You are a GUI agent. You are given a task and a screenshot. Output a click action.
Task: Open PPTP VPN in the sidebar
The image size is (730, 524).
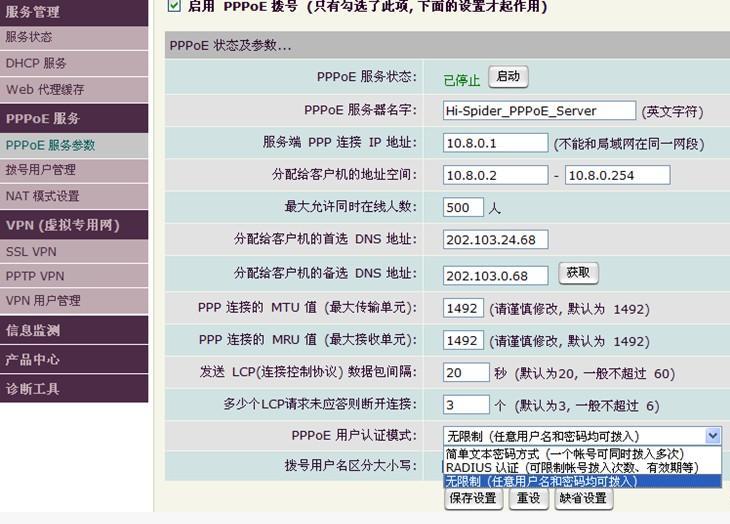(x=74, y=276)
